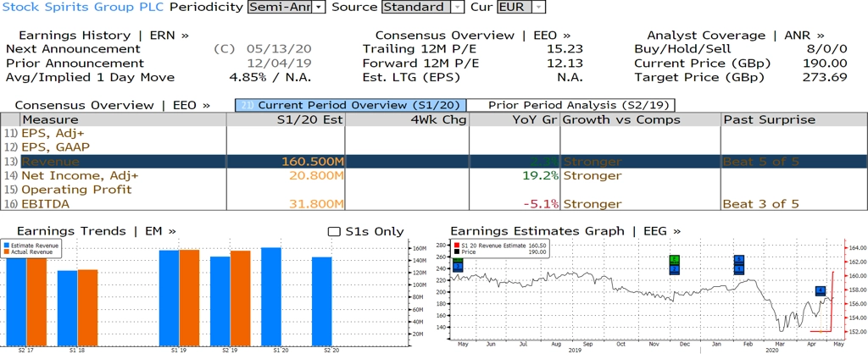868x359 pixels.
Task: Click Stronger in the Net Income row
Action: 593,175
